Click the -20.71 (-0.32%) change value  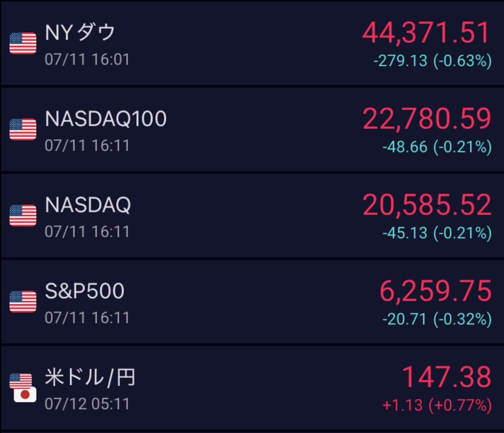click(437, 319)
